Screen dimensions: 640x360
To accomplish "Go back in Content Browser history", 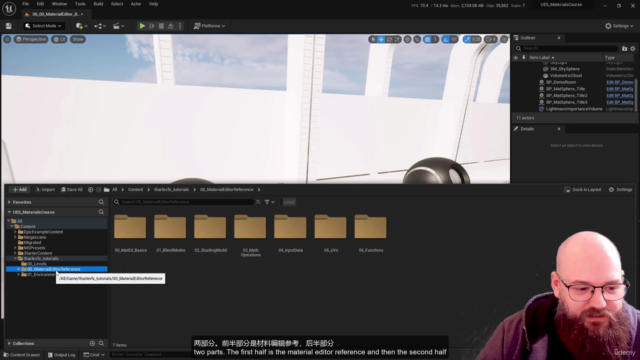I will [x=91, y=190].
